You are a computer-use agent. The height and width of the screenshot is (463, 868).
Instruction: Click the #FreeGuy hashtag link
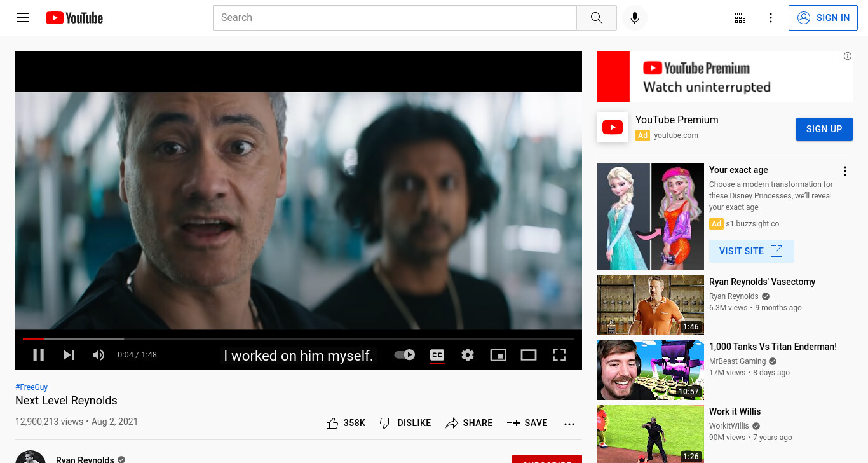tap(32, 387)
